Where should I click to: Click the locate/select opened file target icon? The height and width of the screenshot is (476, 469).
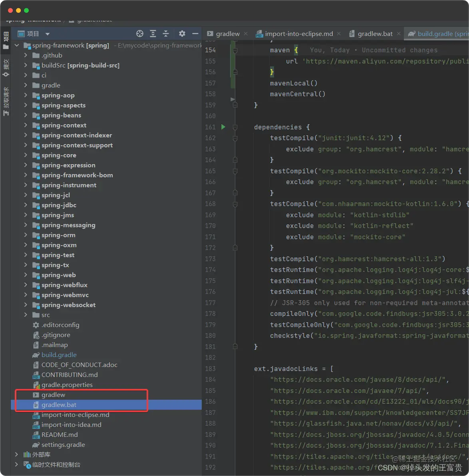[x=140, y=34]
